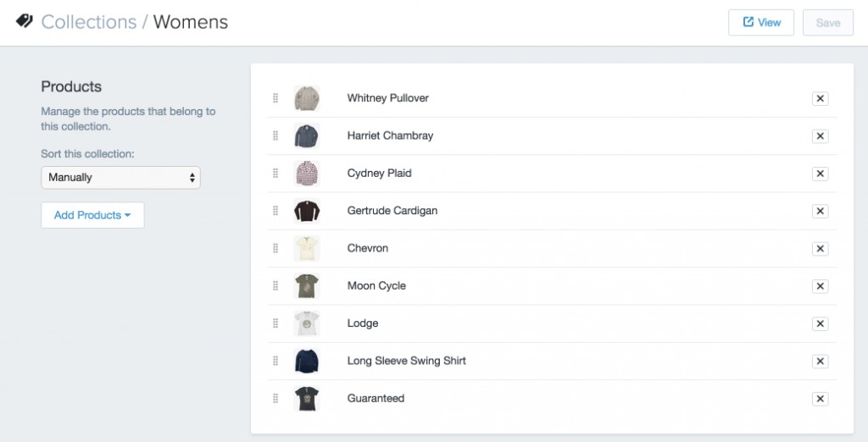Delete Gertrude Cardigan using the X button
Image resolution: width=868 pixels, height=442 pixels.
820,212
